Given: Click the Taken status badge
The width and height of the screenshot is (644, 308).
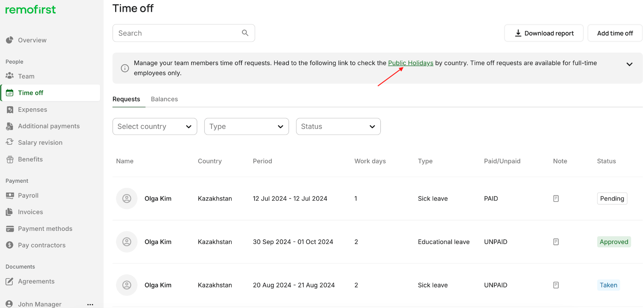Looking at the screenshot, I should (608, 285).
